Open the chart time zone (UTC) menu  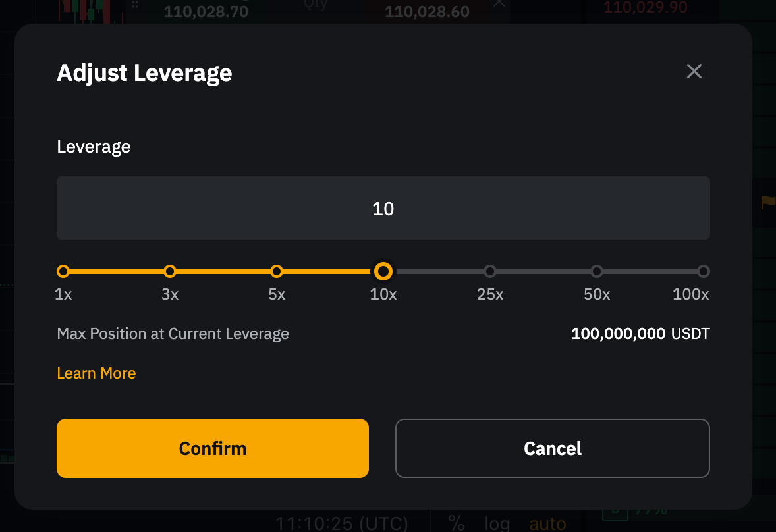tap(341, 523)
